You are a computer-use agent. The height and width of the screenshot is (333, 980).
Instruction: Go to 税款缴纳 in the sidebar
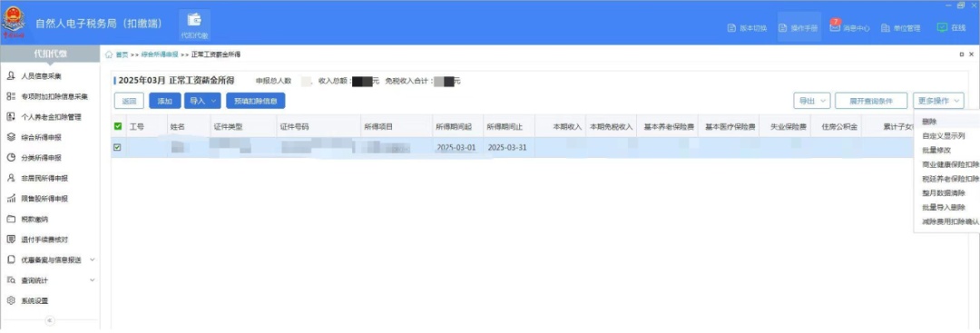[x=34, y=220]
